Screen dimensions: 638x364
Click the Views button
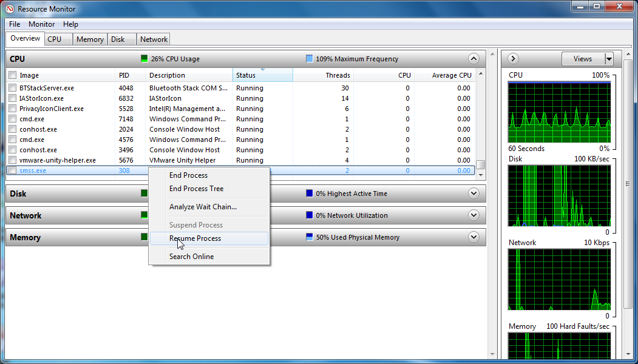click(583, 59)
